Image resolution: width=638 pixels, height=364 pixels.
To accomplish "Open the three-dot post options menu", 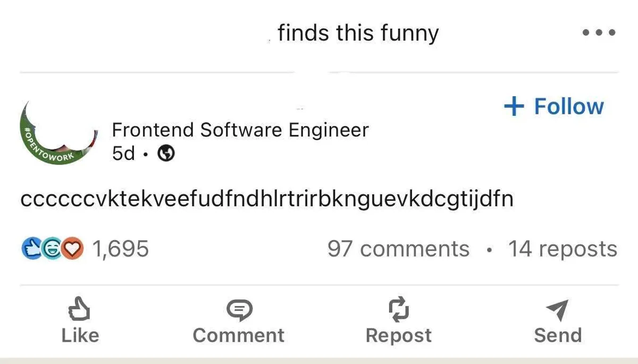I will [x=599, y=33].
